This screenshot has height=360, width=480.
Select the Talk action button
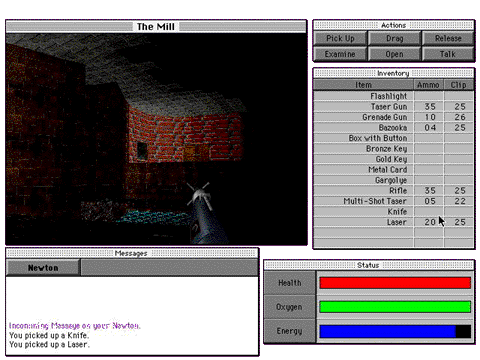(x=448, y=54)
